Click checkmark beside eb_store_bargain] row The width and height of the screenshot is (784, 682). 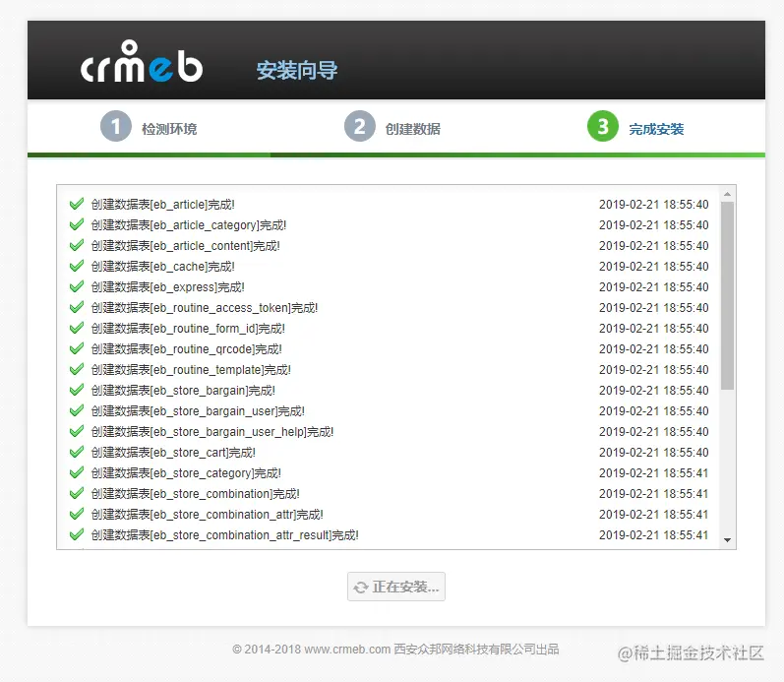pyautogui.click(x=77, y=391)
